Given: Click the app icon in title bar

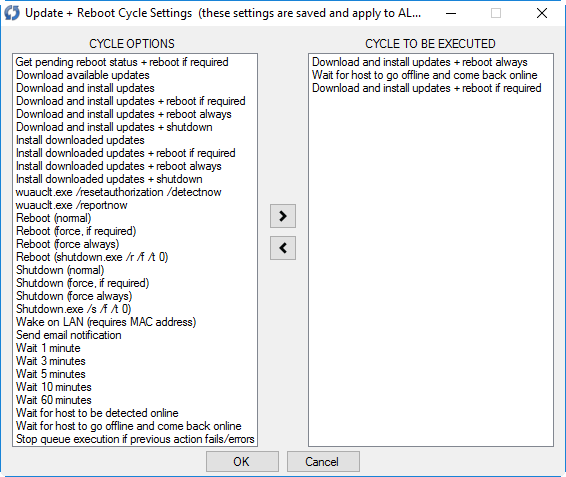Looking at the screenshot, I should click(x=12, y=13).
